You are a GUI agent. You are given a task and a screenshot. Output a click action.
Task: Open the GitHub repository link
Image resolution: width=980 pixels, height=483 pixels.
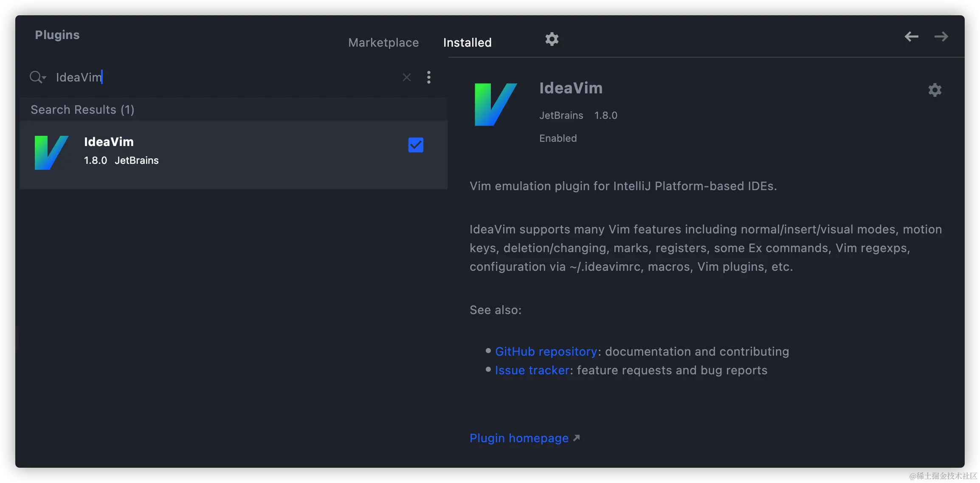[546, 351]
